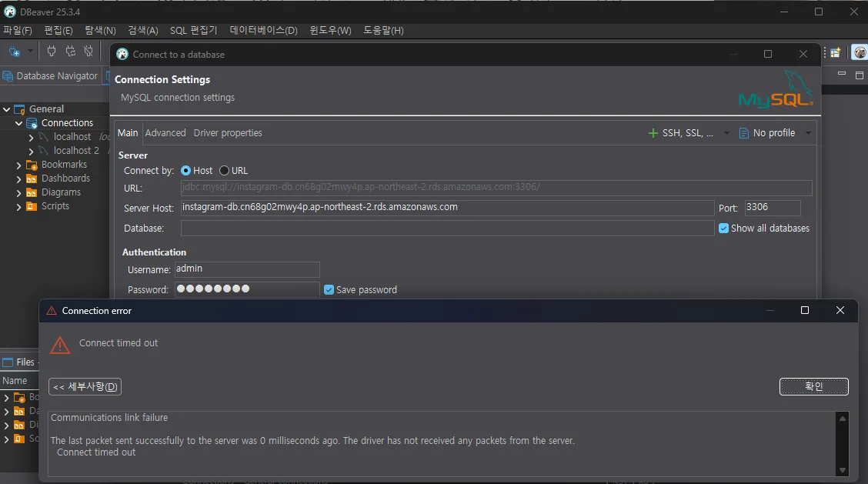The width and height of the screenshot is (868, 484).
Task: Select the URL radio button
Action: [223, 170]
